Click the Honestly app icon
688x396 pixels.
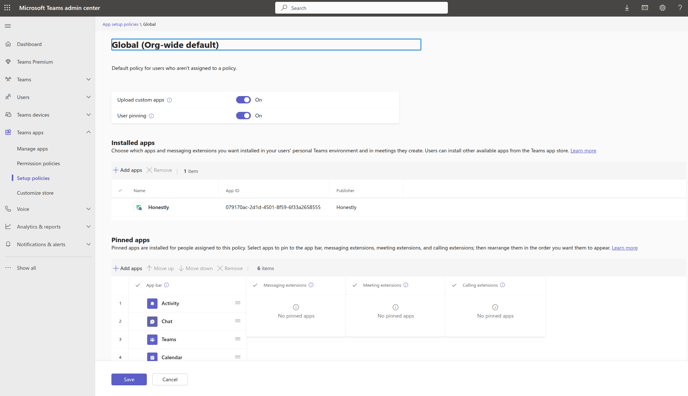tap(139, 207)
